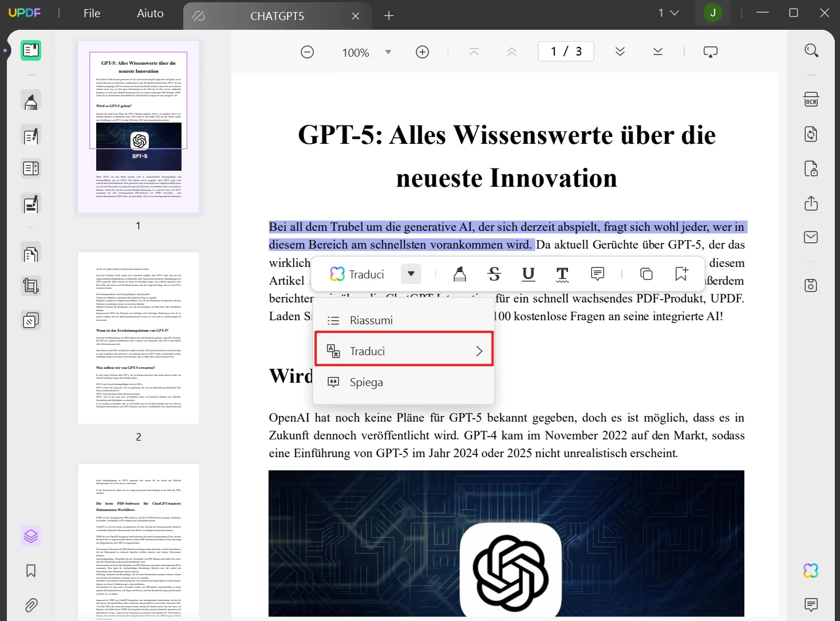Screen dimensions: 840x621
Task: Click the Traduci AI button in floating toolbar
Action: [x=357, y=274]
